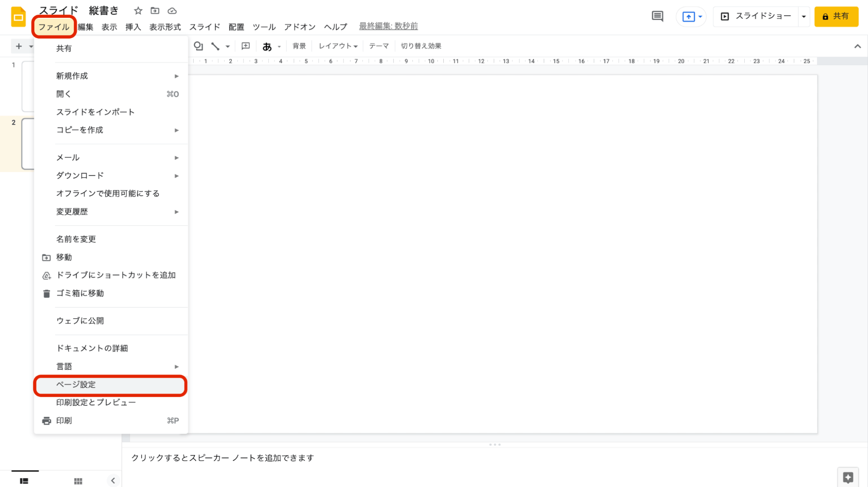Viewport: 868px width, 487px height.
Task: Expand the 新規作成 submenu
Action: pyautogui.click(x=111, y=76)
